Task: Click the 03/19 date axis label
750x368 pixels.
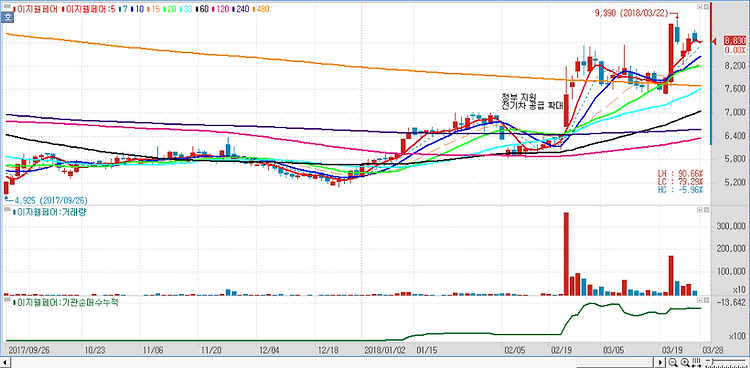Action: [672, 349]
